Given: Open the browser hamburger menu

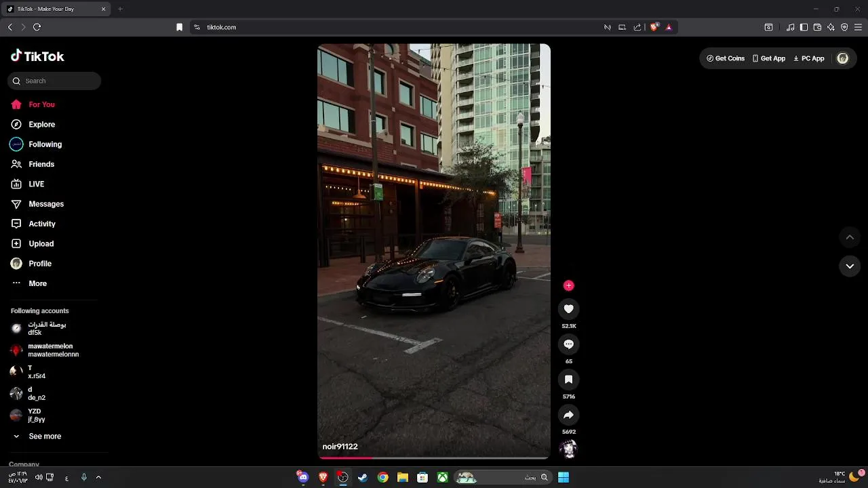Looking at the screenshot, I should pos(858,27).
